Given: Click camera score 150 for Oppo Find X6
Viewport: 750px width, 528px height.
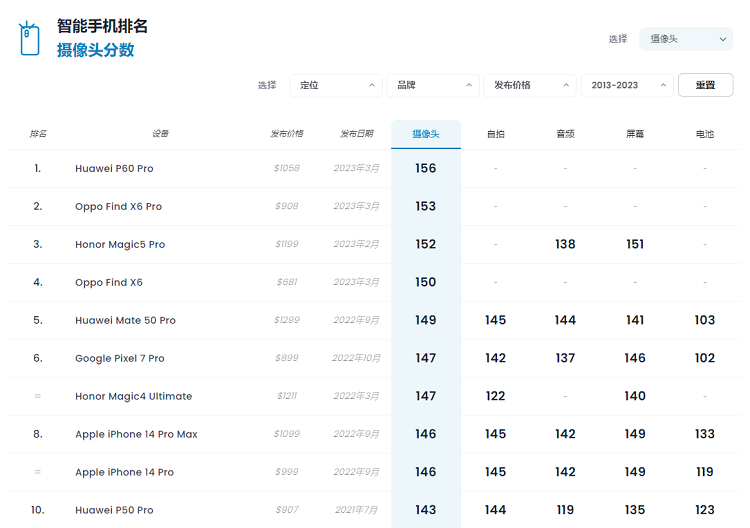Looking at the screenshot, I should coord(426,282).
